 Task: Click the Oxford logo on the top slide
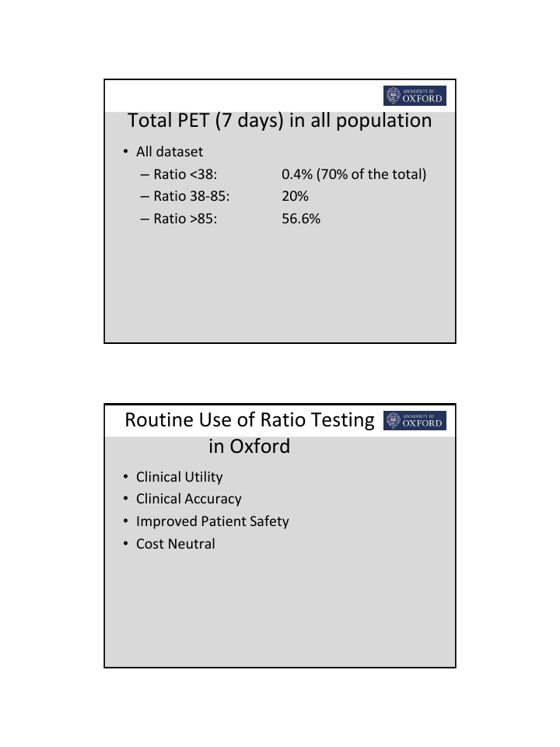[415, 96]
